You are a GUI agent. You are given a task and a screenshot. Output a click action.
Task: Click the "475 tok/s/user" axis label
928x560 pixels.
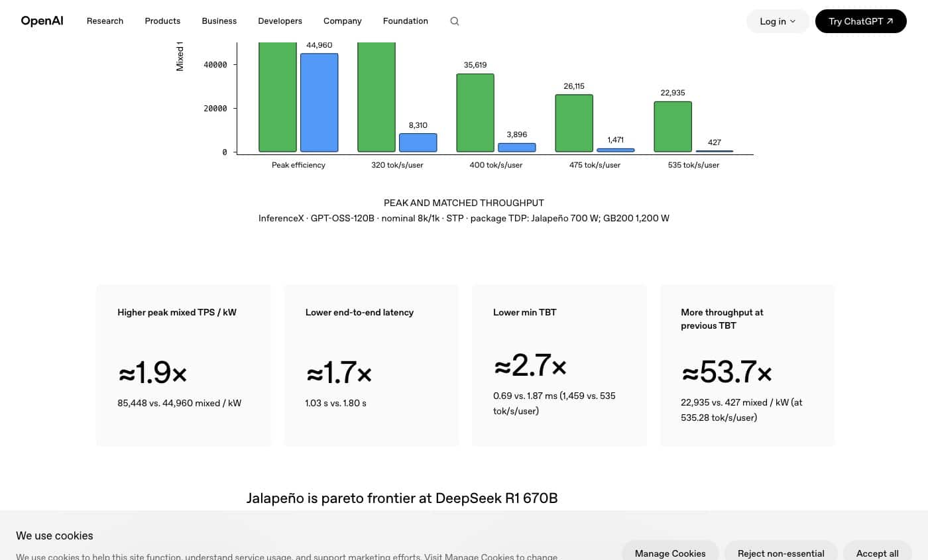[595, 165]
